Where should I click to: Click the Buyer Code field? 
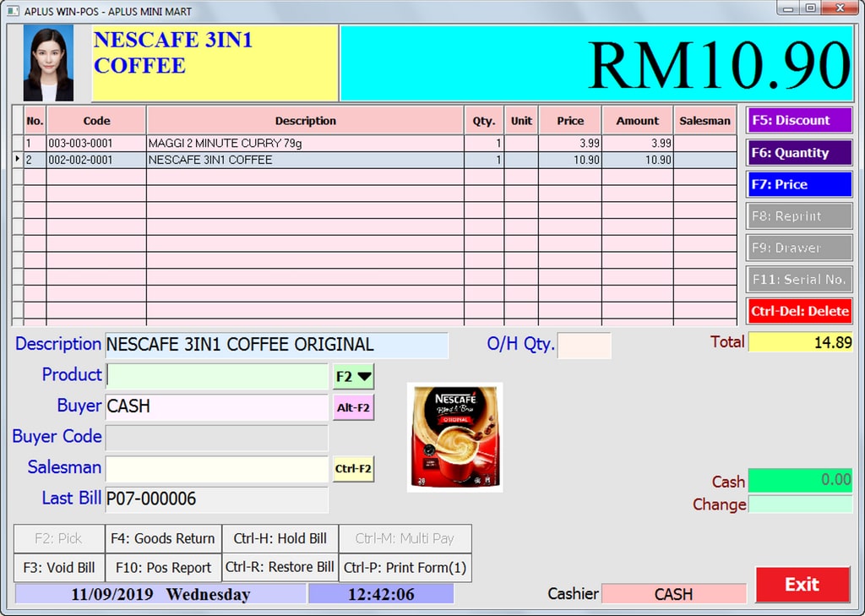coord(217,438)
